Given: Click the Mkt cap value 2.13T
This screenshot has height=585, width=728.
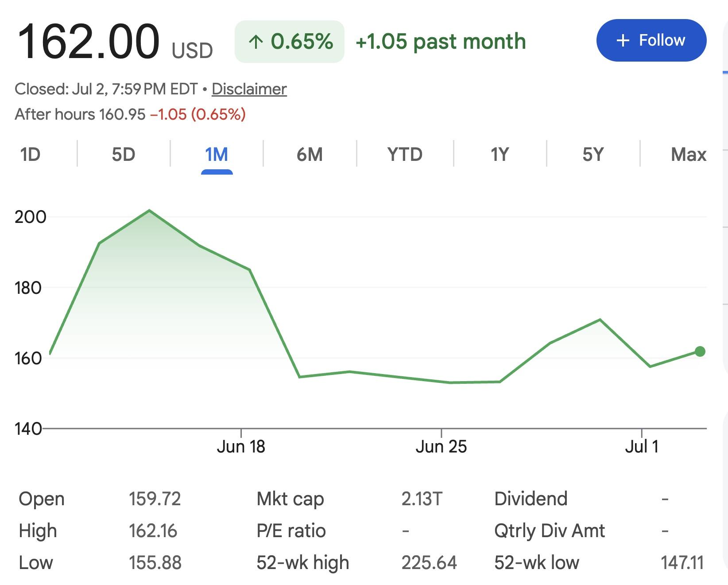Looking at the screenshot, I should click(422, 499).
